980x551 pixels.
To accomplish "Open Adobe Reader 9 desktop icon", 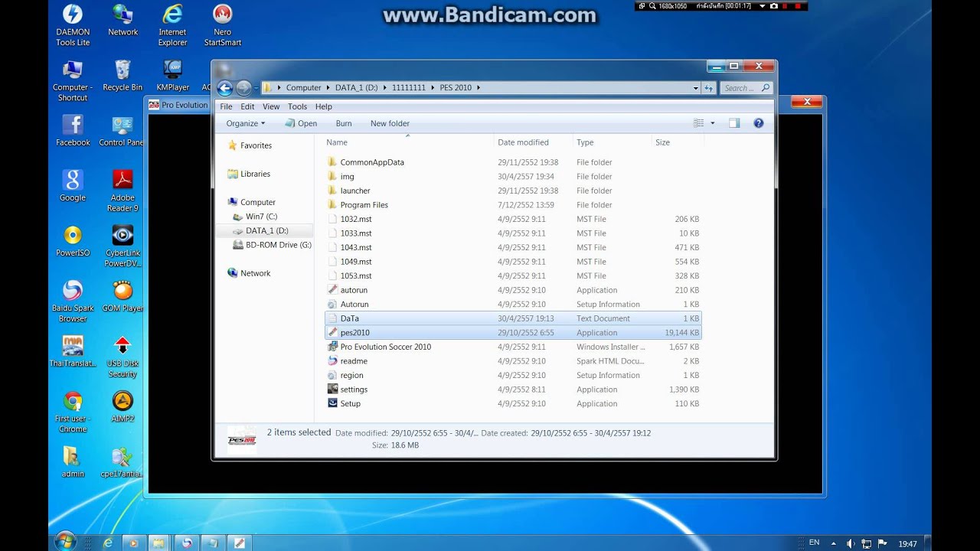I will tap(122, 191).
